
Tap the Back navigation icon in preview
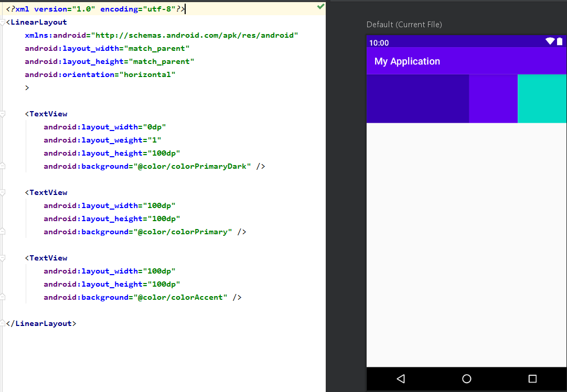[x=401, y=378]
